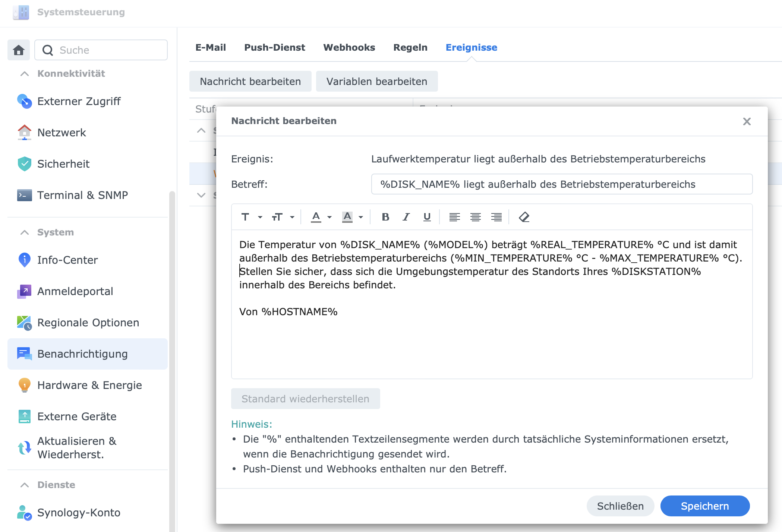Image resolution: width=782 pixels, height=532 pixels.
Task: Collapse the System sidebar section
Action: pyautogui.click(x=25, y=232)
